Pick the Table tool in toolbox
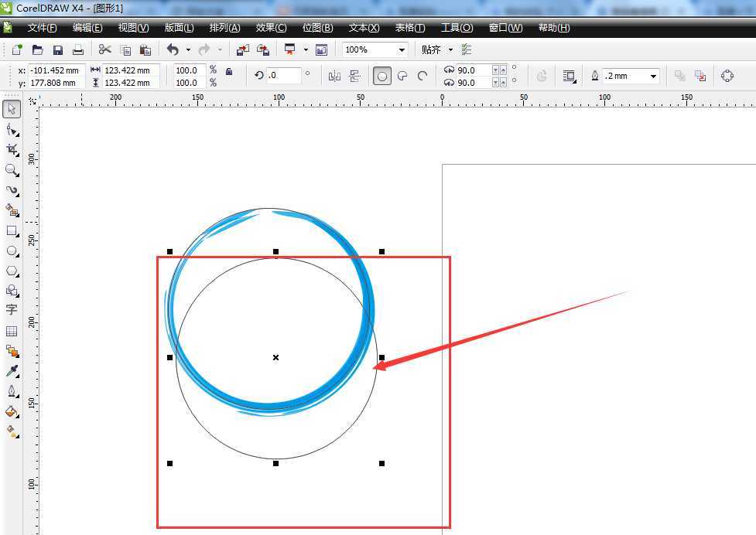Viewport: 756px width, 535px height. [12, 331]
